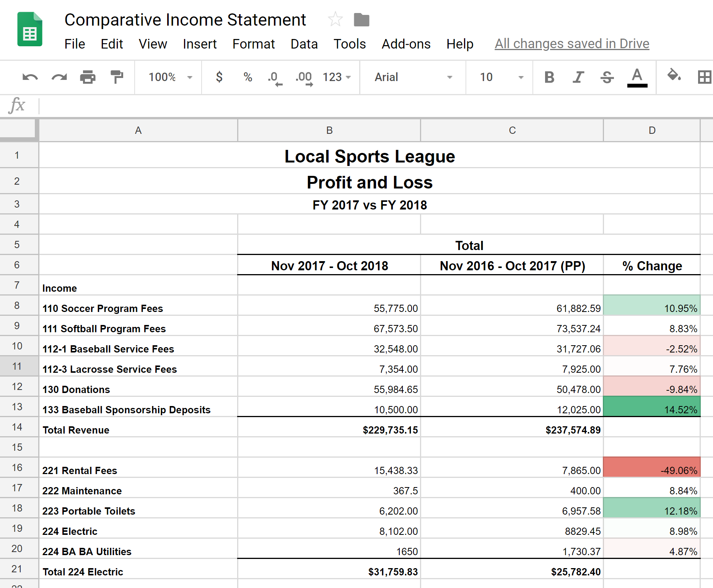The width and height of the screenshot is (713, 588).
Task: Decrease decimal places button
Action: [275, 78]
